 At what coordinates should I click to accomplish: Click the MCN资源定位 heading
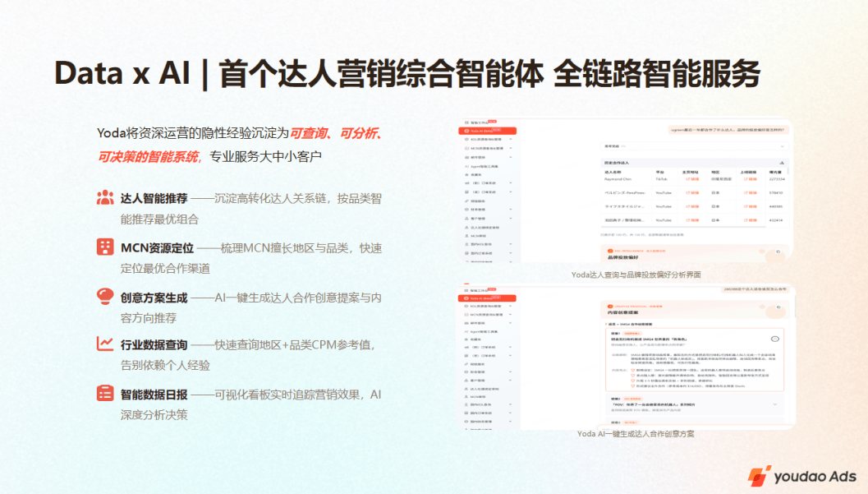(157, 248)
